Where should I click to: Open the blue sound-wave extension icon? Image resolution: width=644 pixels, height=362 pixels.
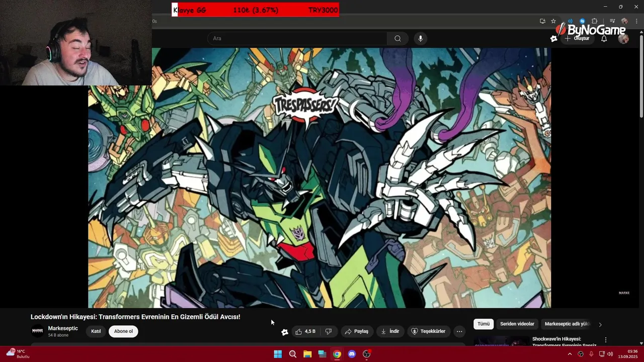click(571, 21)
